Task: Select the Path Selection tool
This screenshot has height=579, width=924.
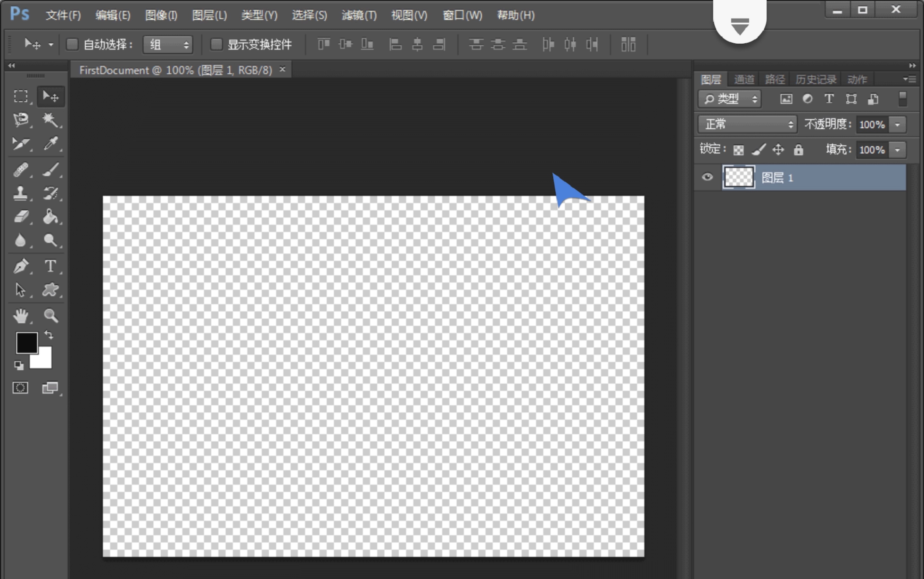Action: click(x=21, y=290)
